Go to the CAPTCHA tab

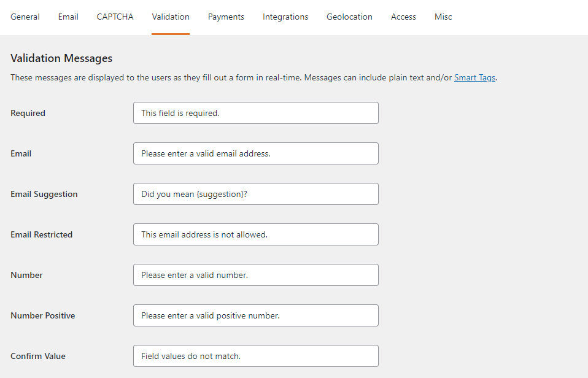115,17
